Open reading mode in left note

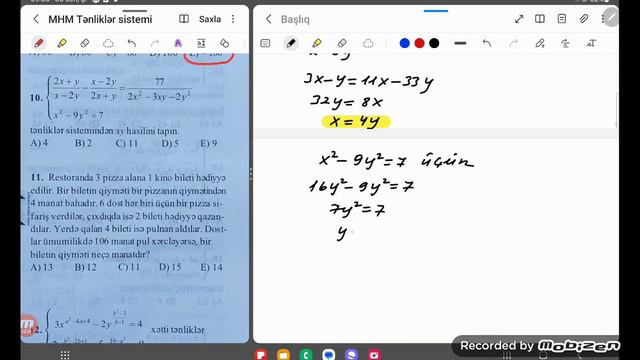pyautogui.click(x=184, y=19)
